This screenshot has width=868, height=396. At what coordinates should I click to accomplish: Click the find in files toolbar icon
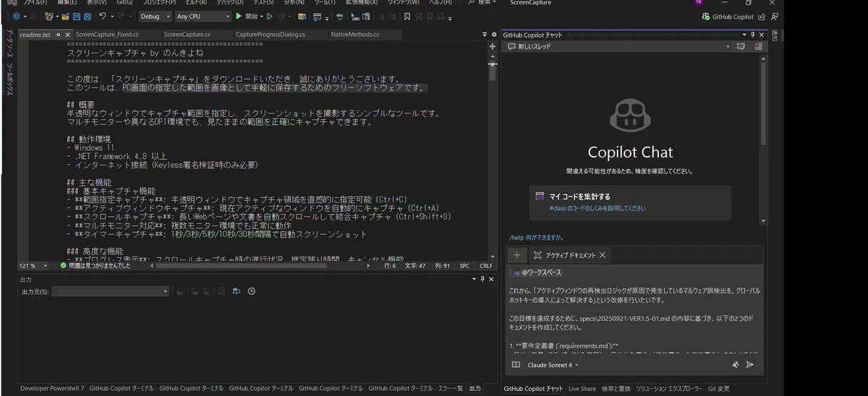click(301, 16)
